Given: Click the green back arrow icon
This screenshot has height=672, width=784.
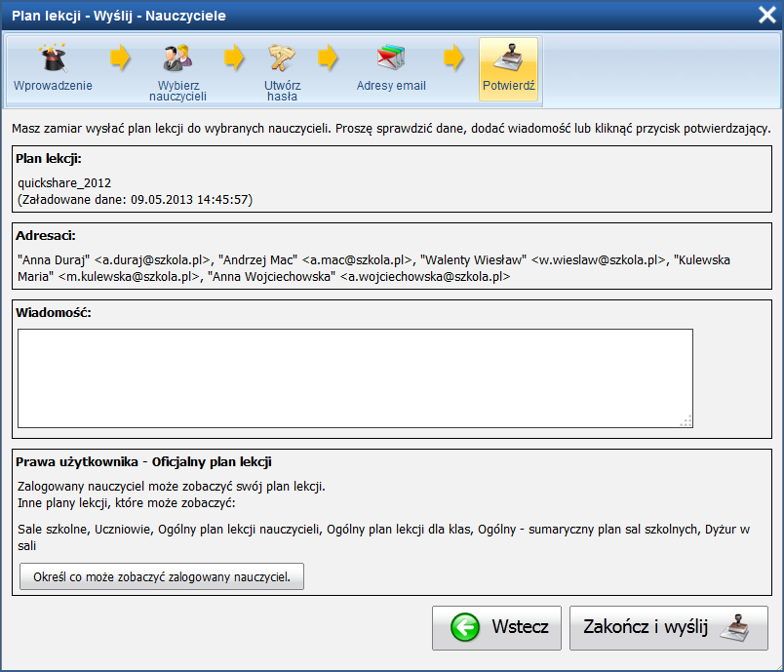Looking at the screenshot, I should [465, 627].
